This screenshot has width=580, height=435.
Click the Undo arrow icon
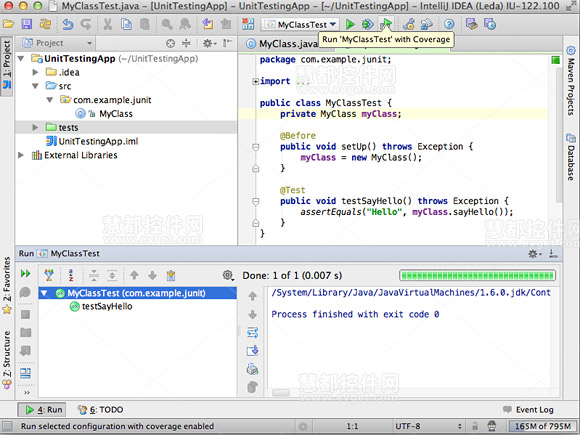point(68,24)
